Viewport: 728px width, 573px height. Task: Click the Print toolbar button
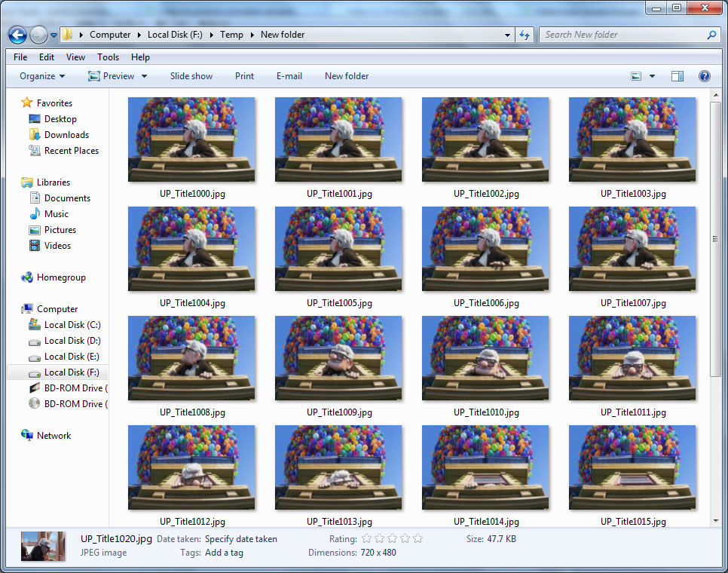pyautogui.click(x=244, y=76)
